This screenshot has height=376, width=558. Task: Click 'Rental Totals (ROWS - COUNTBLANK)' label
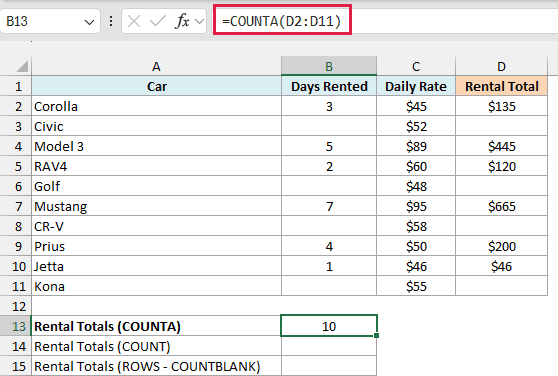pos(157,366)
